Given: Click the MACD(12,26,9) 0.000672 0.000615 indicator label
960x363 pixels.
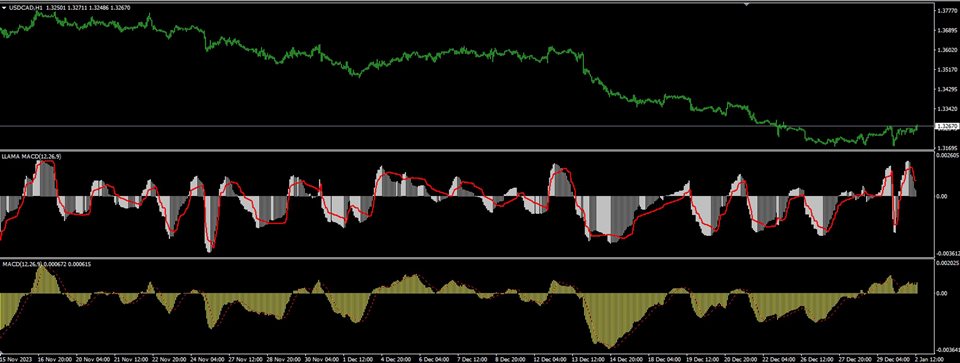Looking at the screenshot, I should 48,264.
